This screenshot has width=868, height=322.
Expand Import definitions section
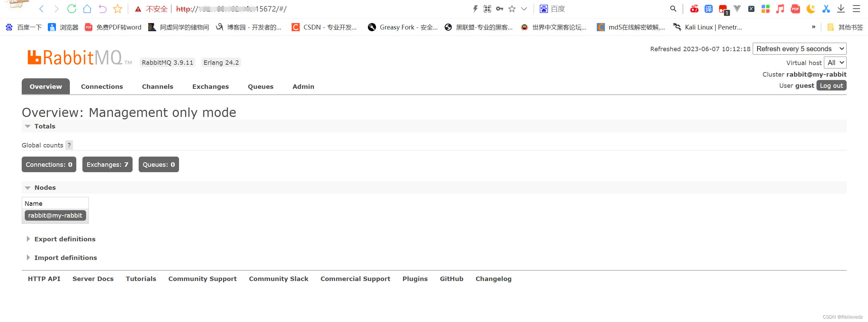click(x=65, y=258)
